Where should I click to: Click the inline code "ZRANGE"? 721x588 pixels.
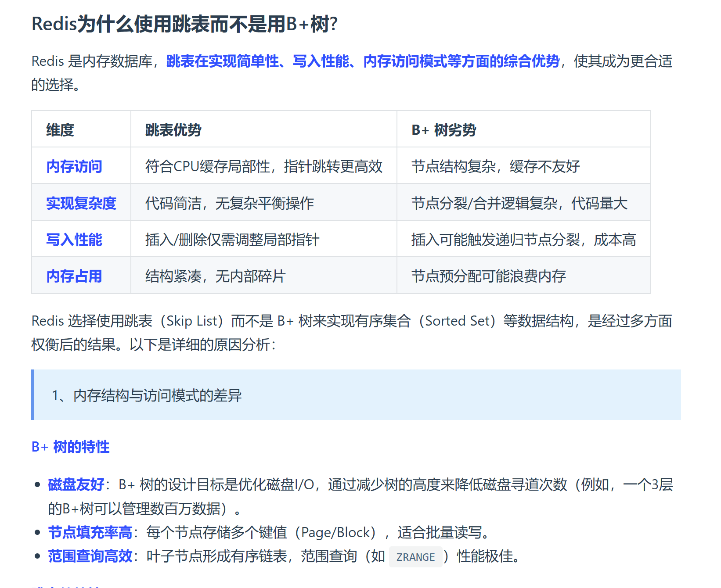[x=415, y=557]
